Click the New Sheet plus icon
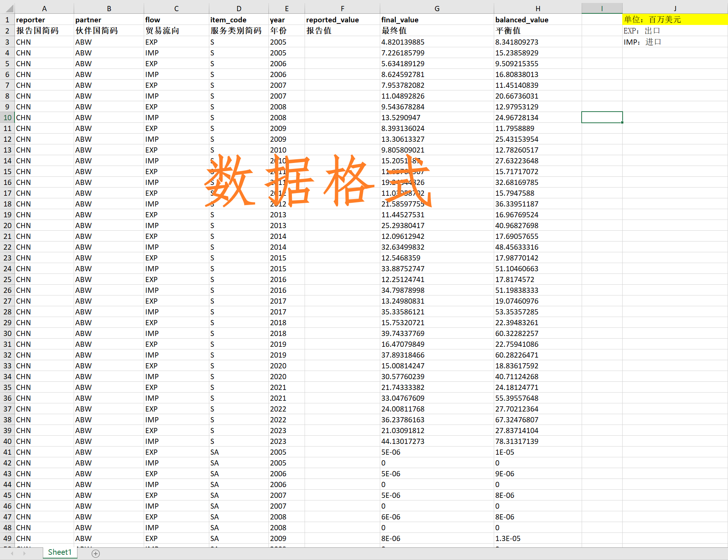 (96, 554)
